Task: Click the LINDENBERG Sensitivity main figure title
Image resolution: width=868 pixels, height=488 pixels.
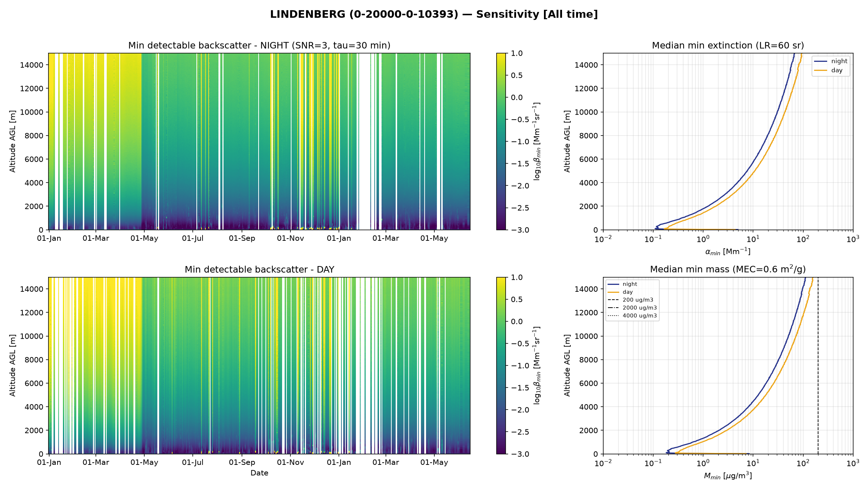Action: point(434,14)
